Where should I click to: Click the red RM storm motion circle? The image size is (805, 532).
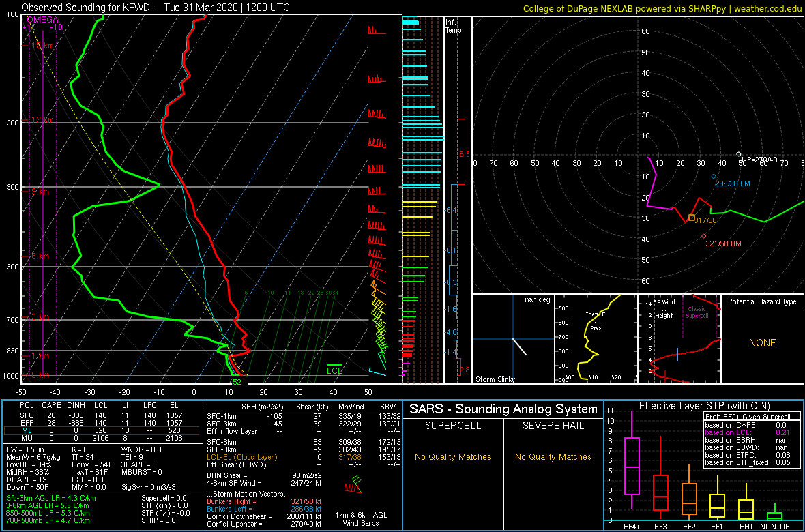(x=704, y=236)
